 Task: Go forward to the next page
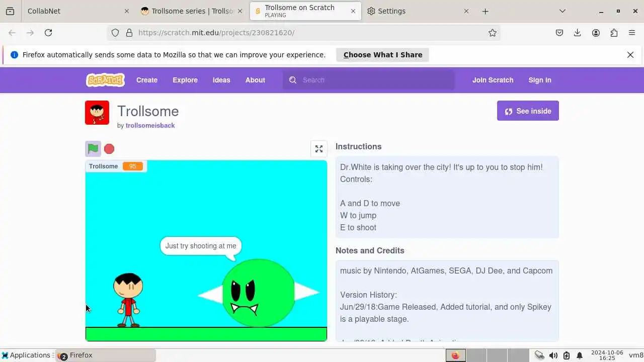(30, 33)
